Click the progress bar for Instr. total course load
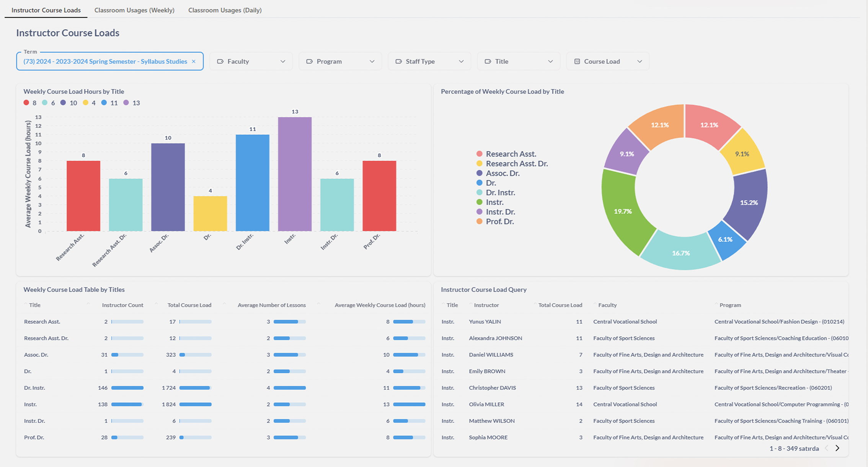Viewport: 868px width, 467px height. pos(195,404)
